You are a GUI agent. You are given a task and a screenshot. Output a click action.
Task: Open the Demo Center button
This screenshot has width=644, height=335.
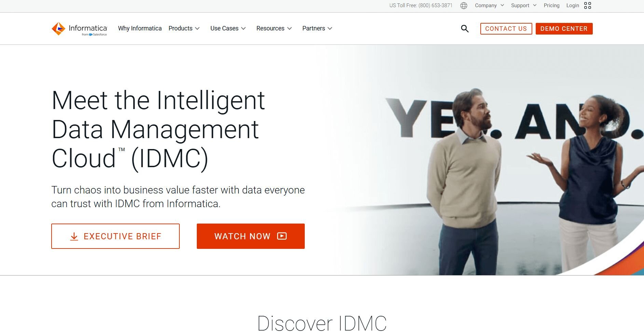(x=564, y=29)
